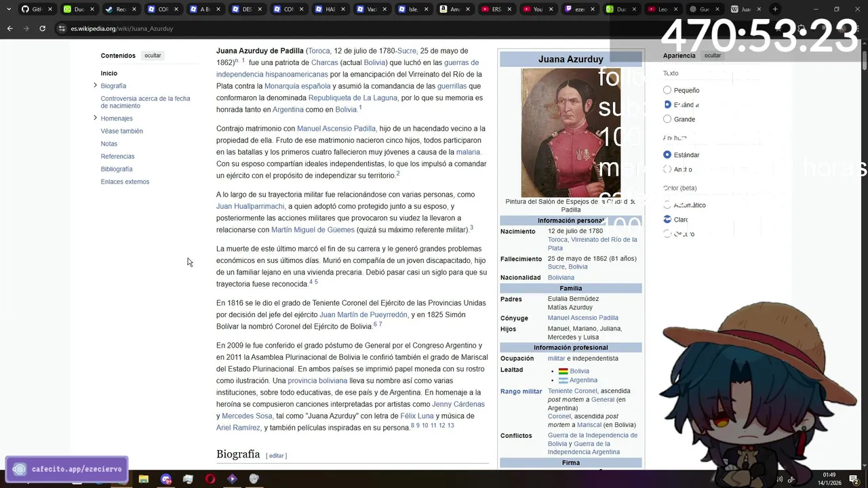Hide the Contenidos sidebar with ocultar
The width and height of the screenshot is (868, 488).
pyautogui.click(x=153, y=56)
